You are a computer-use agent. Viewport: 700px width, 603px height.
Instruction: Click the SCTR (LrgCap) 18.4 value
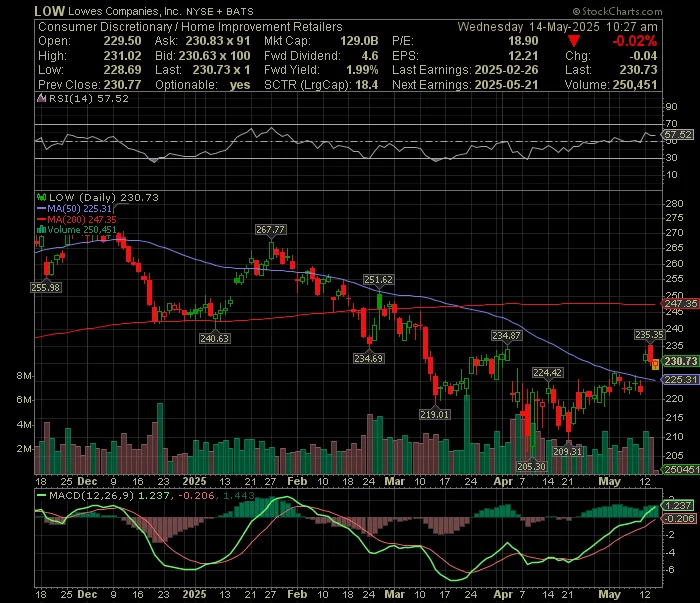tap(367, 84)
